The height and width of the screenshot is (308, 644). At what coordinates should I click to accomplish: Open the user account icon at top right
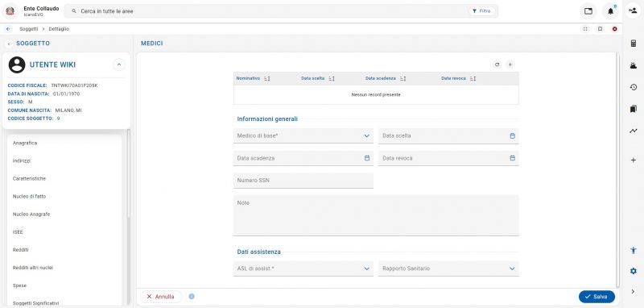click(633, 11)
